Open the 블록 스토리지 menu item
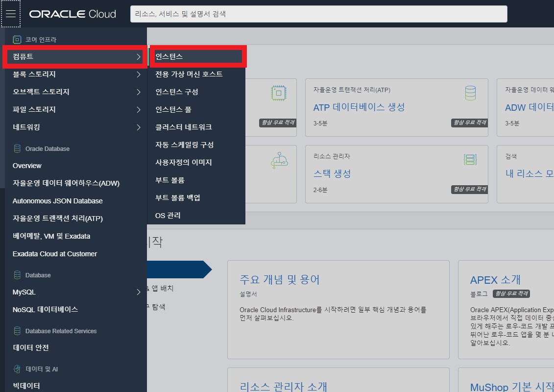554x392 pixels. click(75, 74)
